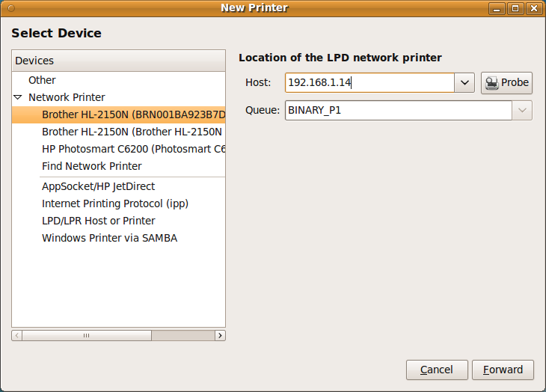Viewport: 546px width, 392px height.
Task: Click the printer icon on Probe button
Action: click(x=492, y=83)
